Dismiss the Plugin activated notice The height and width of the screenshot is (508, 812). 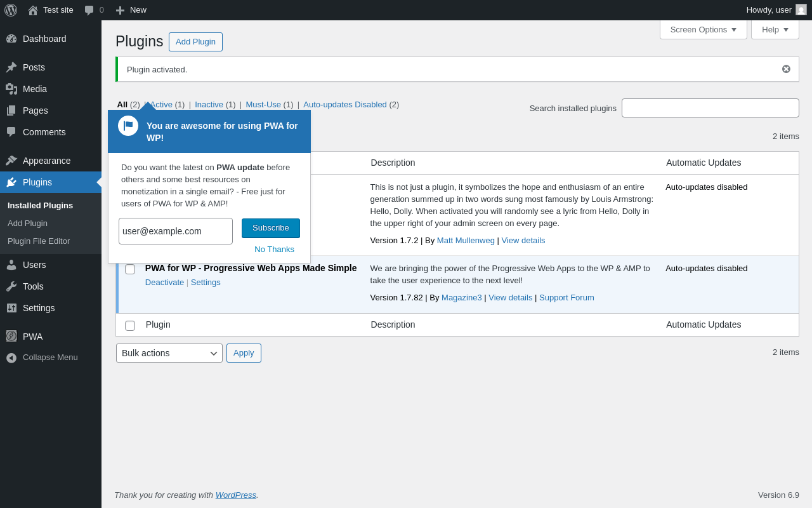coord(786,69)
